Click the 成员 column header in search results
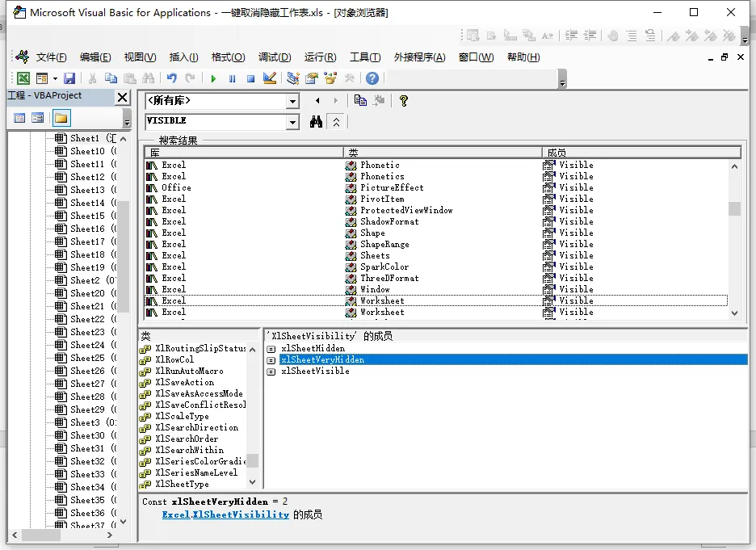This screenshot has height=550, width=756. tap(641, 153)
